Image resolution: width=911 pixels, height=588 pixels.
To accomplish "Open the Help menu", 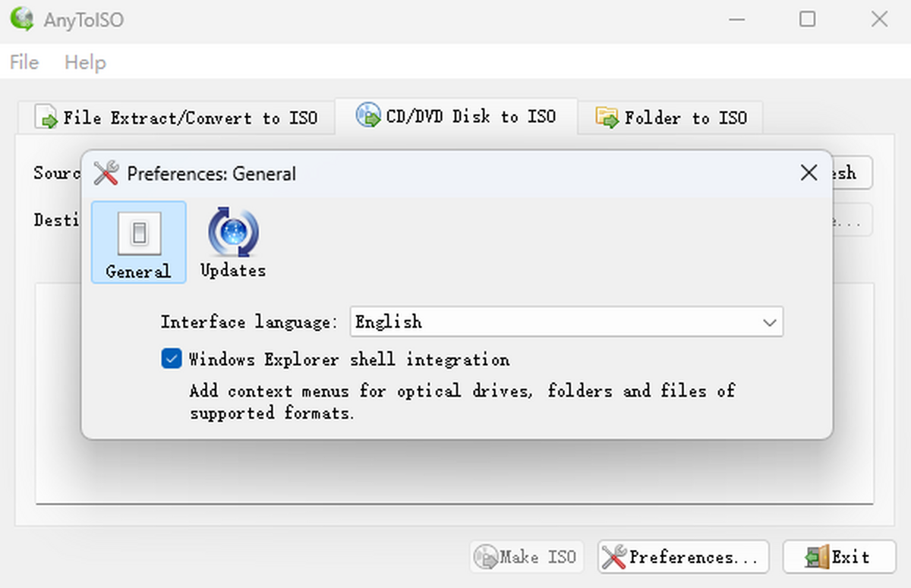I will point(85,62).
